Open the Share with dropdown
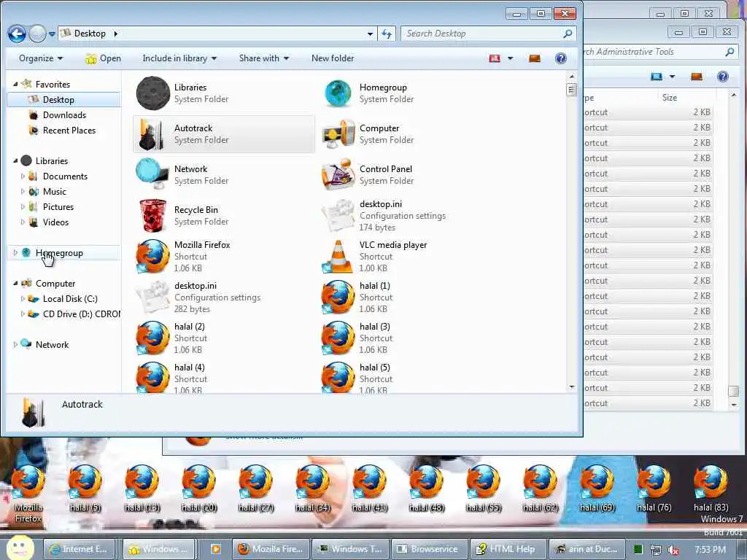747x560 pixels. [x=264, y=58]
